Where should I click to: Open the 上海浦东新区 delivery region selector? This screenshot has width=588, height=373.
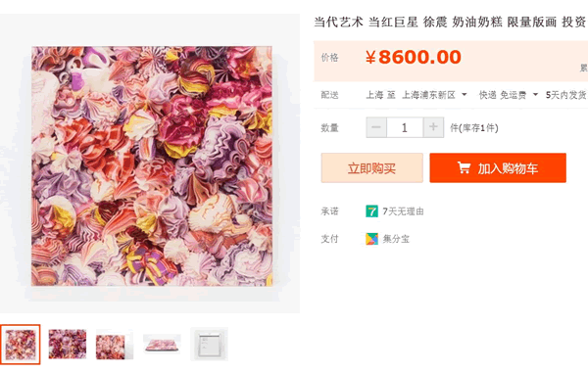tap(429, 95)
